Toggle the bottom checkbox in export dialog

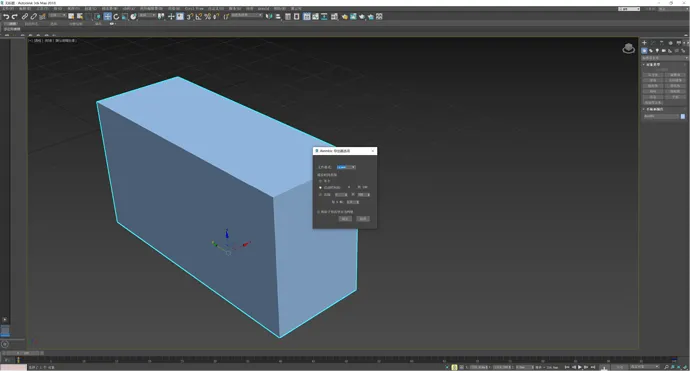point(319,212)
